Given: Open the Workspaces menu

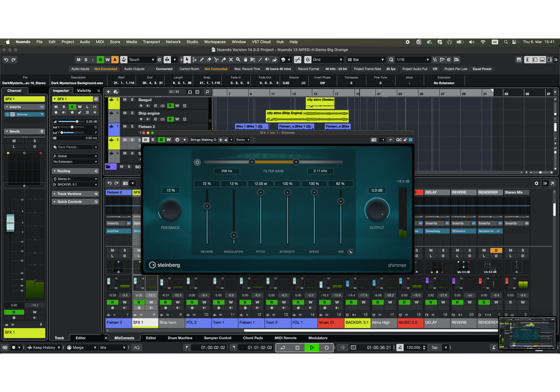Looking at the screenshot, I should pos(215,42).
